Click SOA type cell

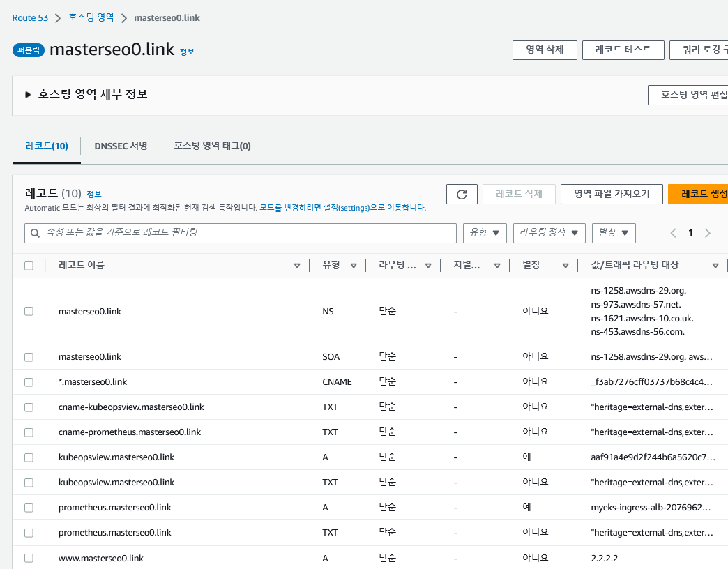point(331,357)
